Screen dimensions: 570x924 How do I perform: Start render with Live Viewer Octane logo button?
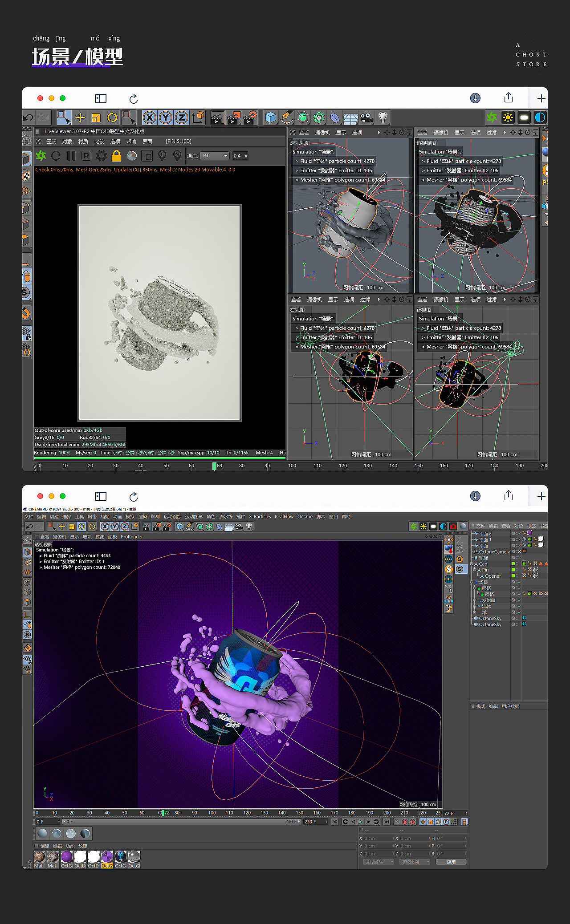coord(41,156)
